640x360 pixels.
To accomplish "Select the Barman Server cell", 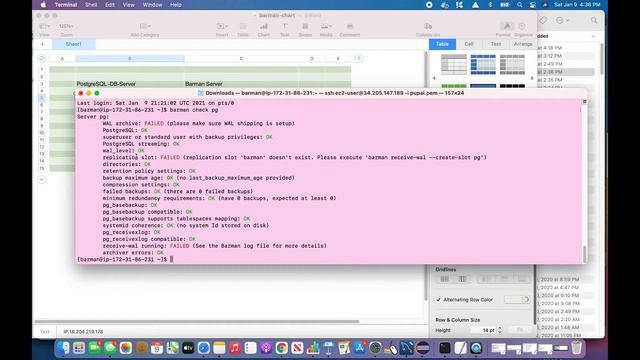I will pos(241,84).
